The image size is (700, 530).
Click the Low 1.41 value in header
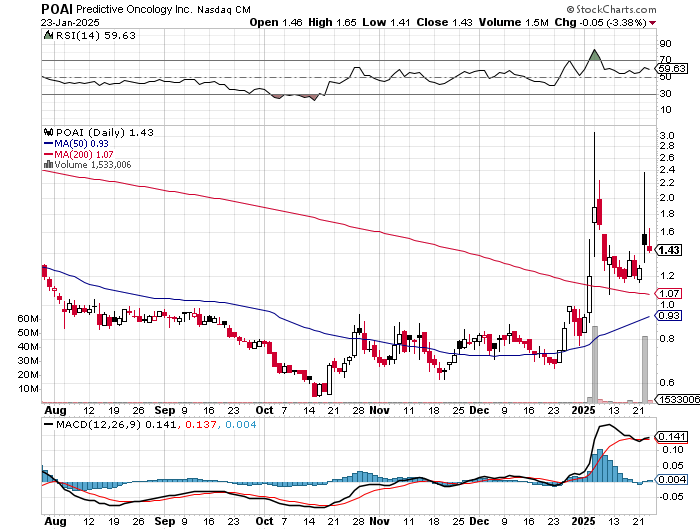[x=386, y=22]
